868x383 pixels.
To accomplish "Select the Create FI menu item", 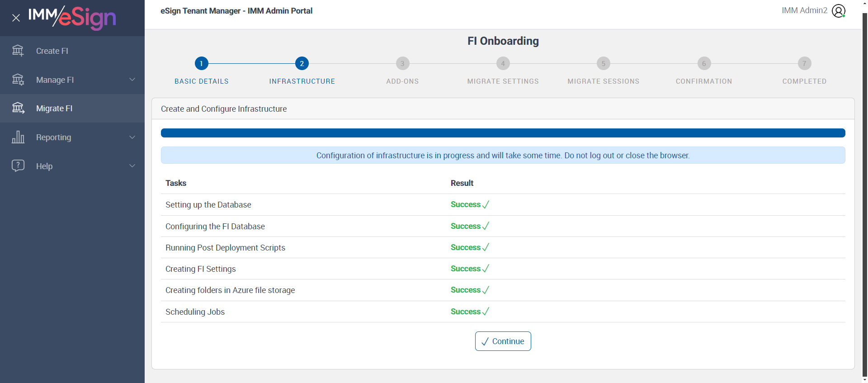I will (x=72, y=51).
